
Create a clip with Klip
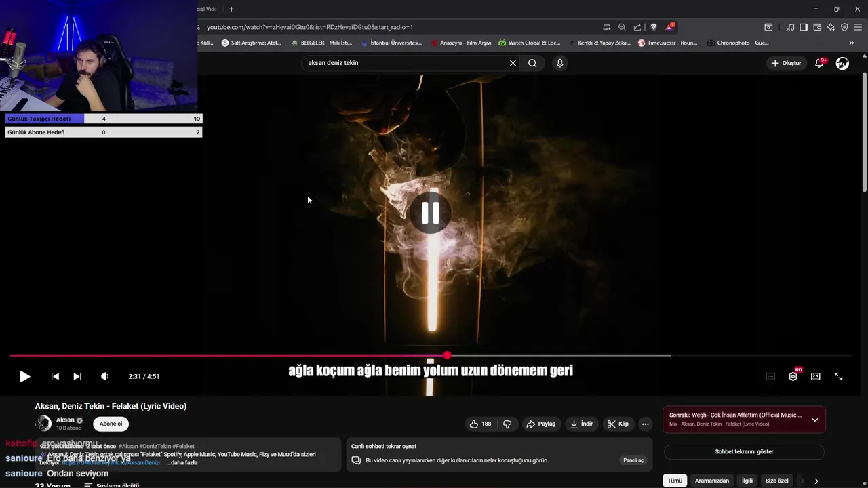tap(618, 424)
